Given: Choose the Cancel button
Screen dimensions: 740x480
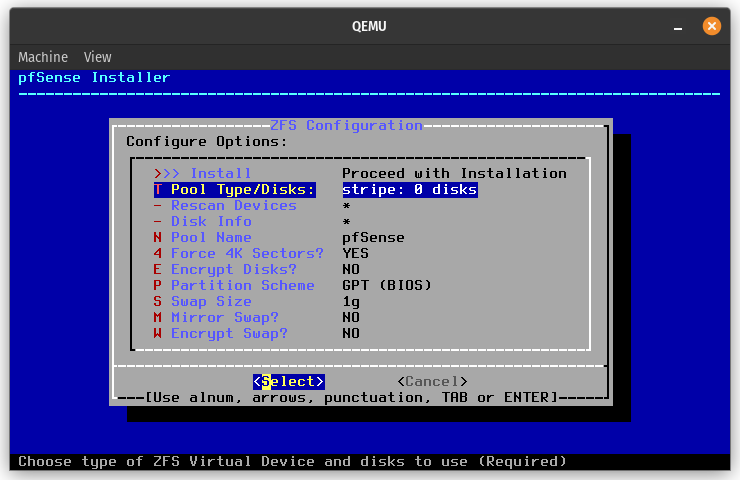Looking at the screenshot, I should click(x=432, y=381).
